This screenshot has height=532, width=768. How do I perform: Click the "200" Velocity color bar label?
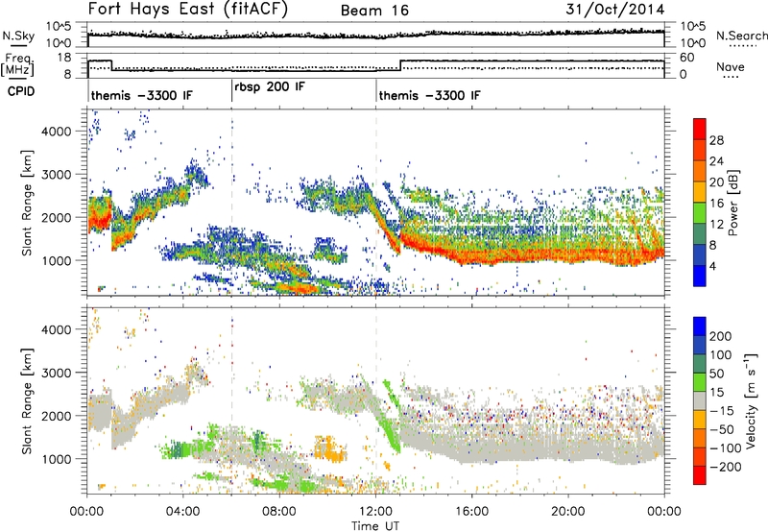pyautogui.click(x=721, y=336)
